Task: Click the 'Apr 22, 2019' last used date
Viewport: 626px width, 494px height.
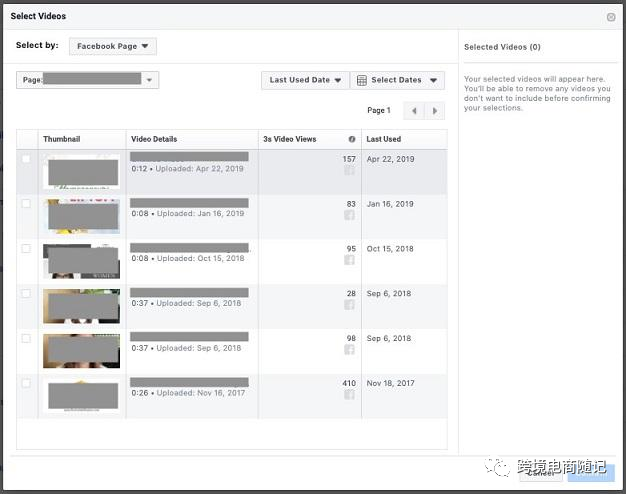Action: click(x=390, y=159)
